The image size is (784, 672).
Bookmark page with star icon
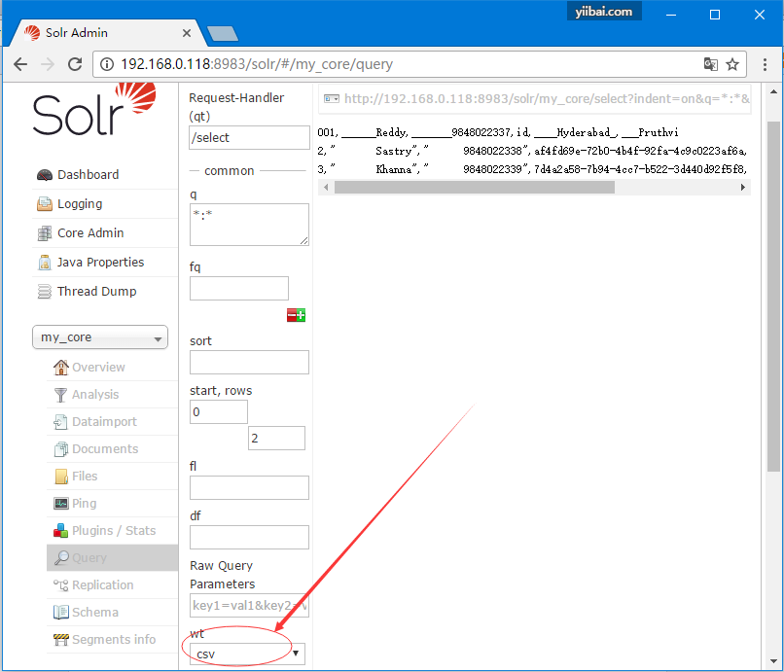732,64
